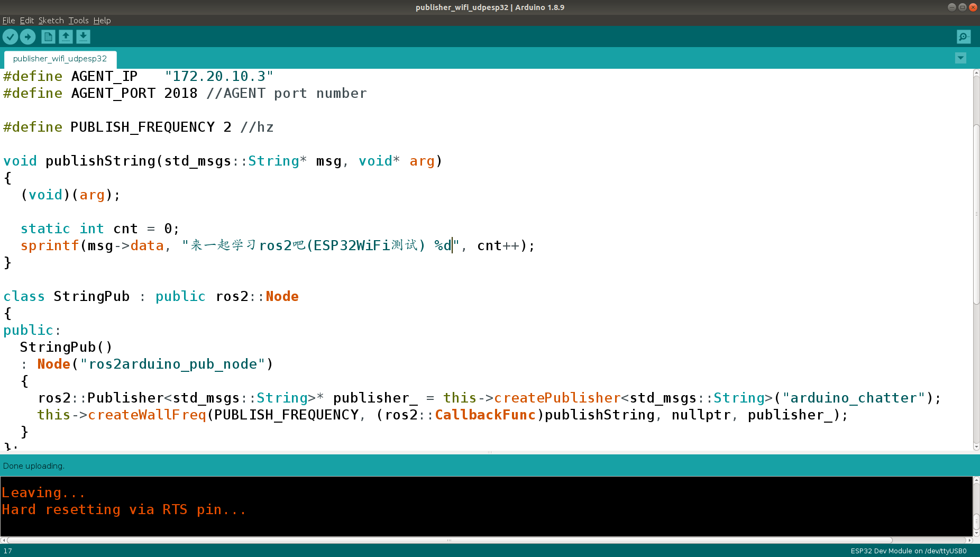Open the File menu
The image size is (980, 557).
click(8, 21)
